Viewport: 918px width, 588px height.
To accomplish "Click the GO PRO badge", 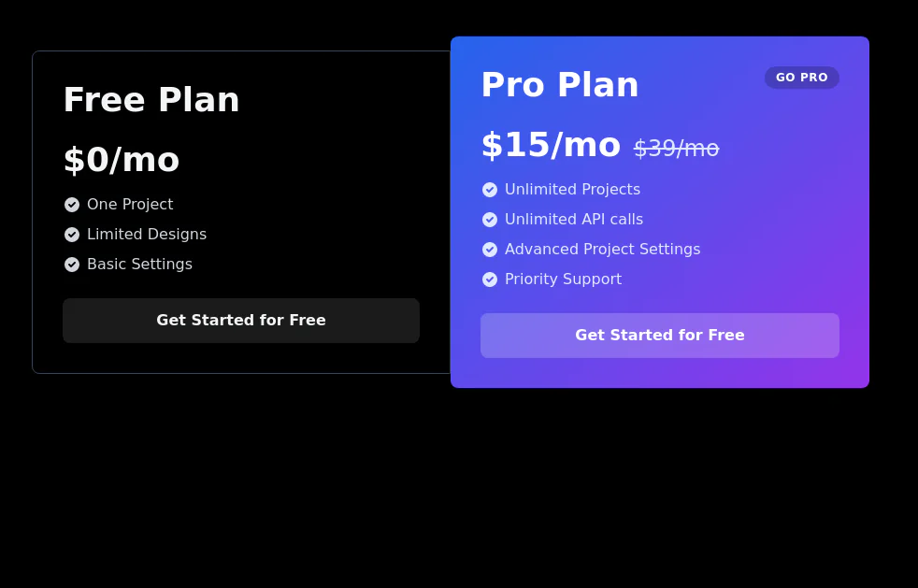I will [801, 78].
